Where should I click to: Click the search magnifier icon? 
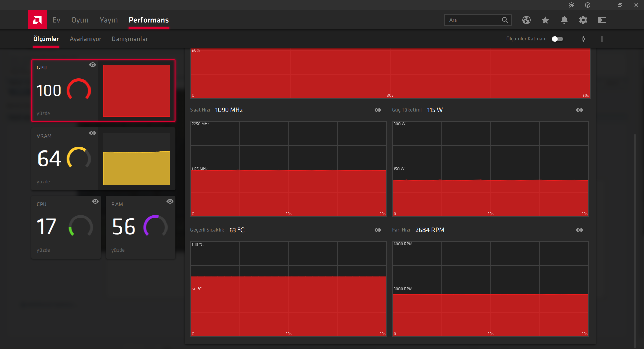(505, 20)
